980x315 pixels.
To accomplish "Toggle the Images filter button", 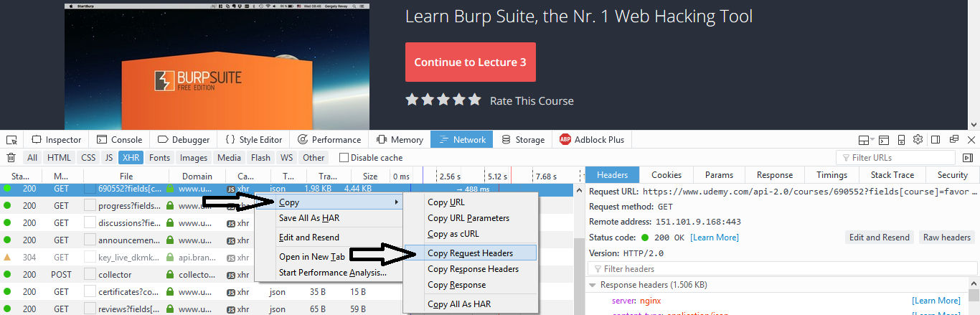I will point(194,158).
